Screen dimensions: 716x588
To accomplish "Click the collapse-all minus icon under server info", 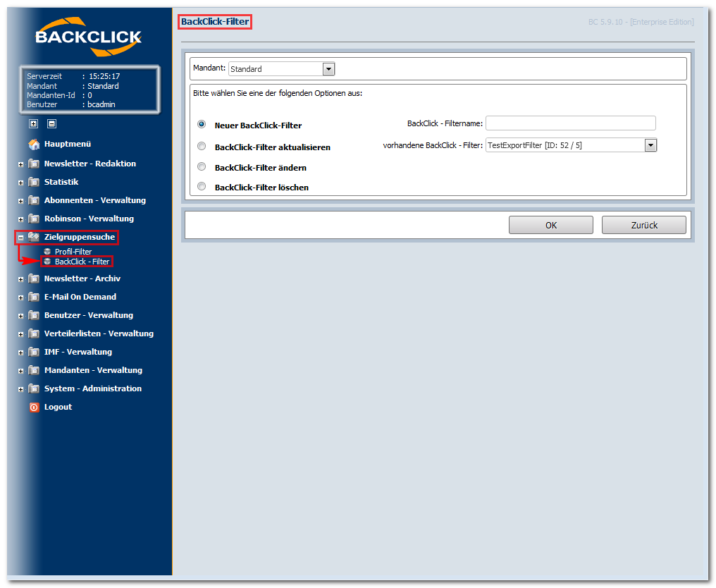I will pyautogui.click(x=52, y=124).
